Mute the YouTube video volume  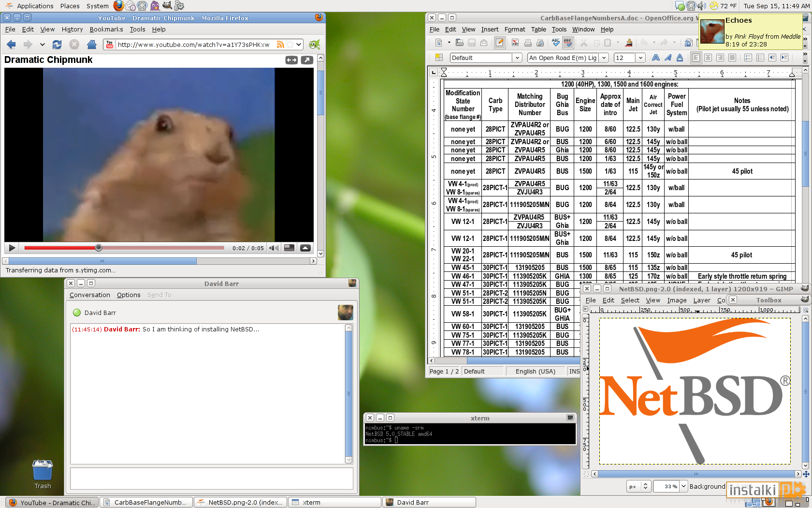[274, 248]
